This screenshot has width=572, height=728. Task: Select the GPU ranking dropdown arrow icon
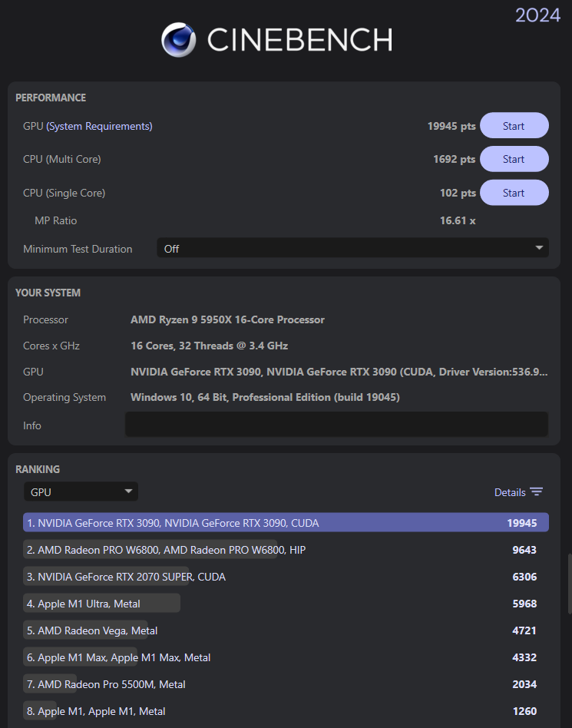pos(128,491)
